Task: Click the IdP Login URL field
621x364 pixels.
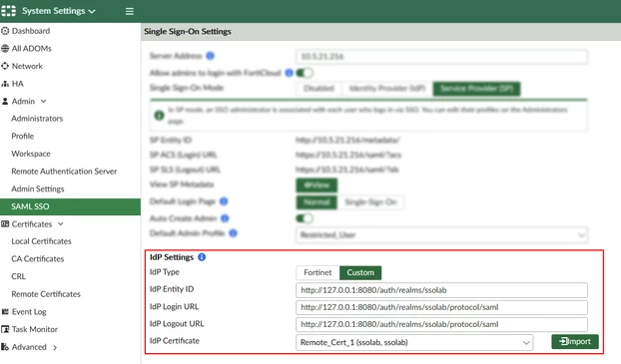Action: 441,307
